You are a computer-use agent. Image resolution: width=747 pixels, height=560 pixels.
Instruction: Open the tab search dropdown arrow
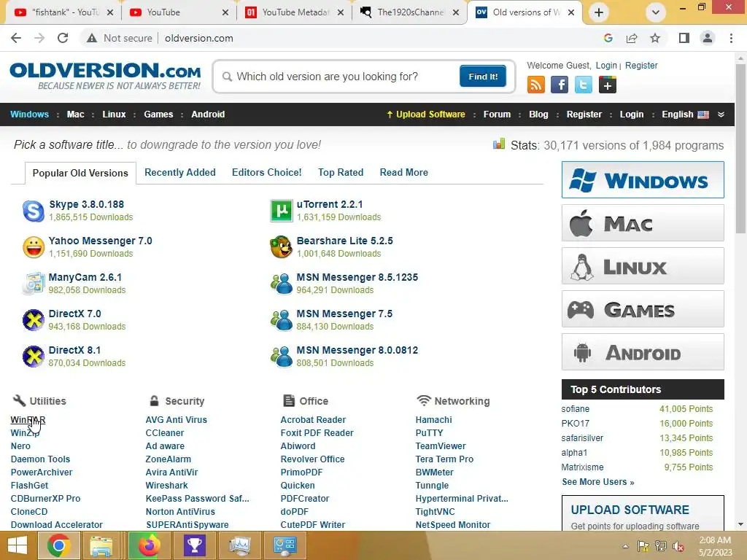[x=656, y=12]
